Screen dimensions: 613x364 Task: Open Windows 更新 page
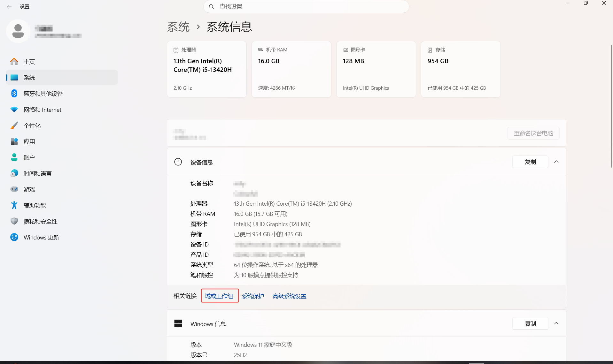coord(62,237)
